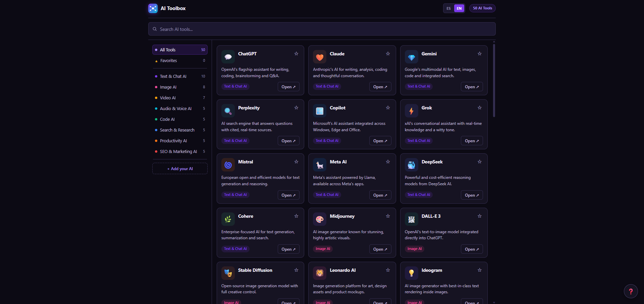Show Code AI tools
The height and width of the screenshot is (304, 644).
[x=180, y=119]
